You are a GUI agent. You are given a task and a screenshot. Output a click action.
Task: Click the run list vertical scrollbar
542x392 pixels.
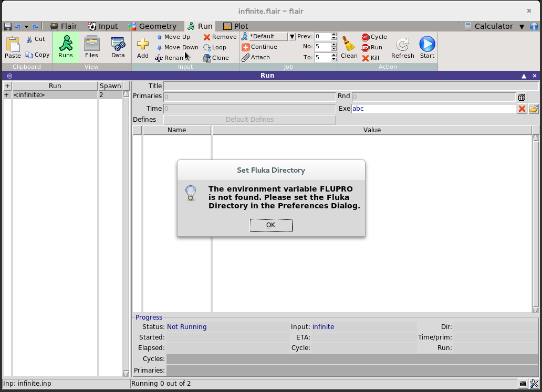pyautogui.click(x=126, y=234)
